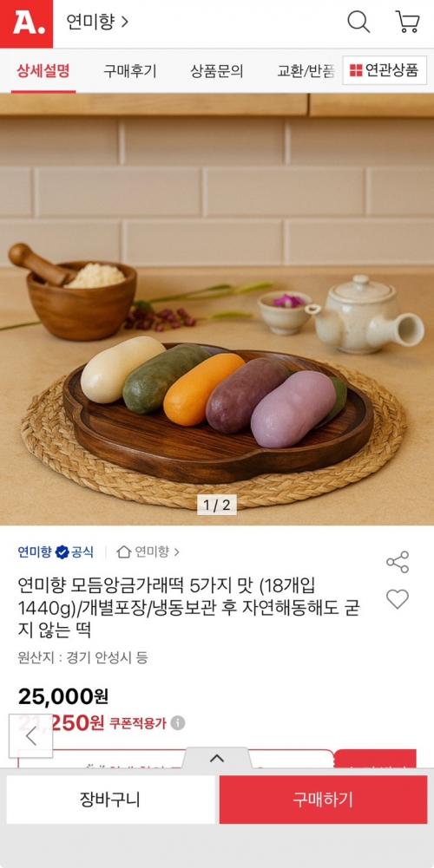Click the 장바구니 button

(110, 799)
